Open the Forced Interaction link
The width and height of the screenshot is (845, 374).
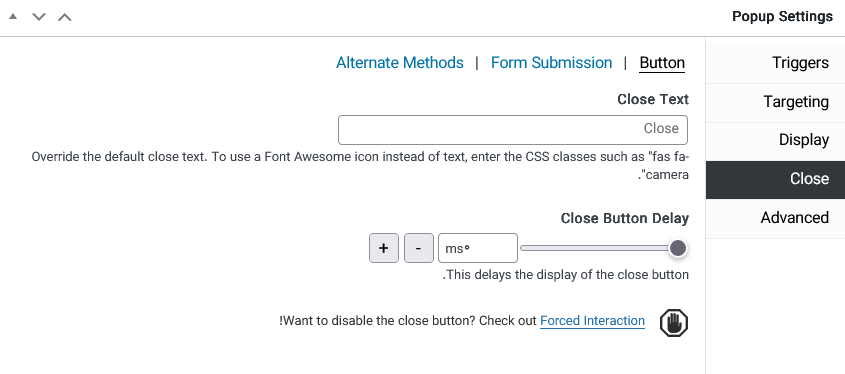click(592, 321)
